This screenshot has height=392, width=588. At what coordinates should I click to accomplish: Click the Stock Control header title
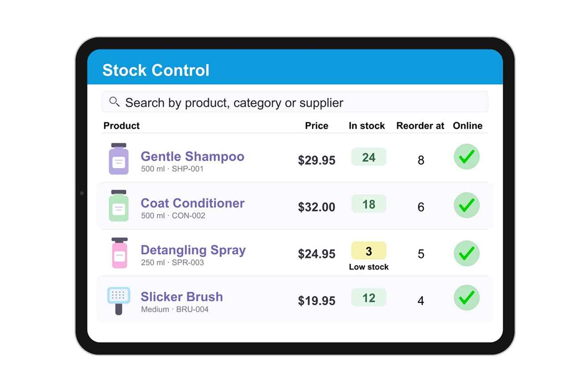click(156, 70)
